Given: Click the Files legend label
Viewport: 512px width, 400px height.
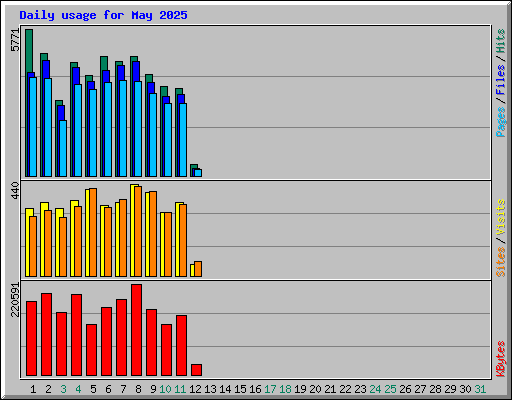Looking at the screenshot, I should click(x=500, y=79).
